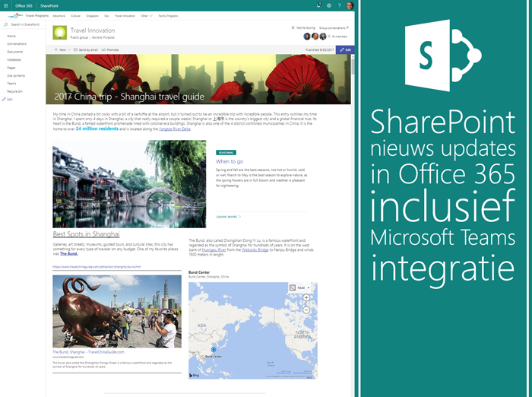
Task: Click the Published 9/25/2017 text
Action: [x=320, y=50]
